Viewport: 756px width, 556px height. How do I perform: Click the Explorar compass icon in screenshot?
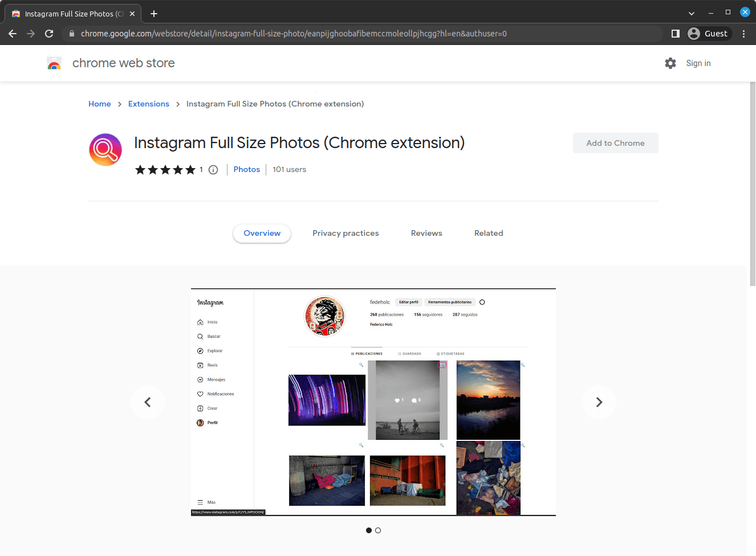(x=200, y=351)
